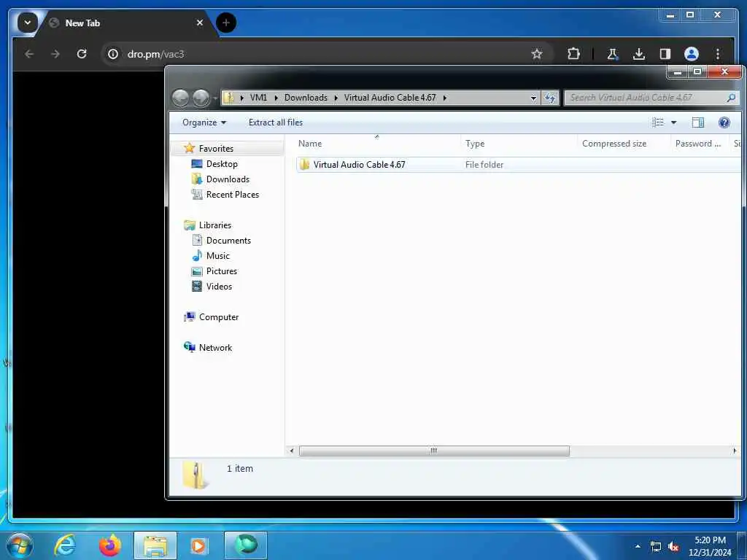Open Chrome extensions puzzle icon

(x=573, y=54)
